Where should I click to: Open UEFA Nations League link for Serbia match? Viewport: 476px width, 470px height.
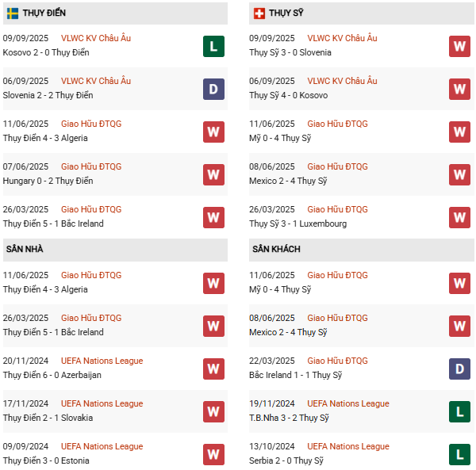348,446
